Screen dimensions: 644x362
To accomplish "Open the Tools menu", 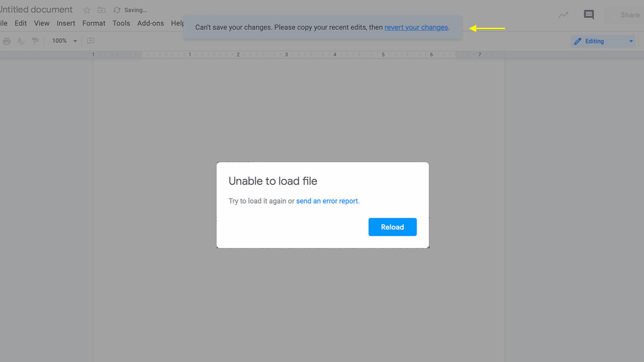I will pos(121,23).
